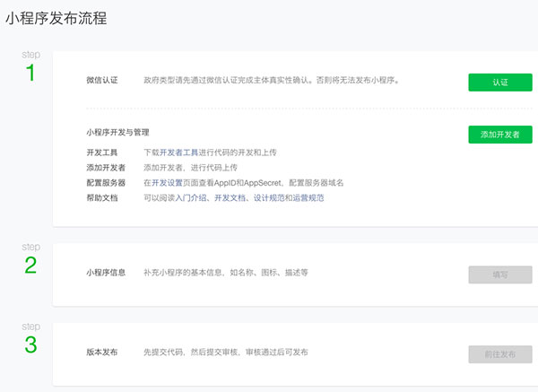Image resolution: width=538 pixels, height=392 pixels.
Task: Click the green step 1 number
Action: [30, 74]
